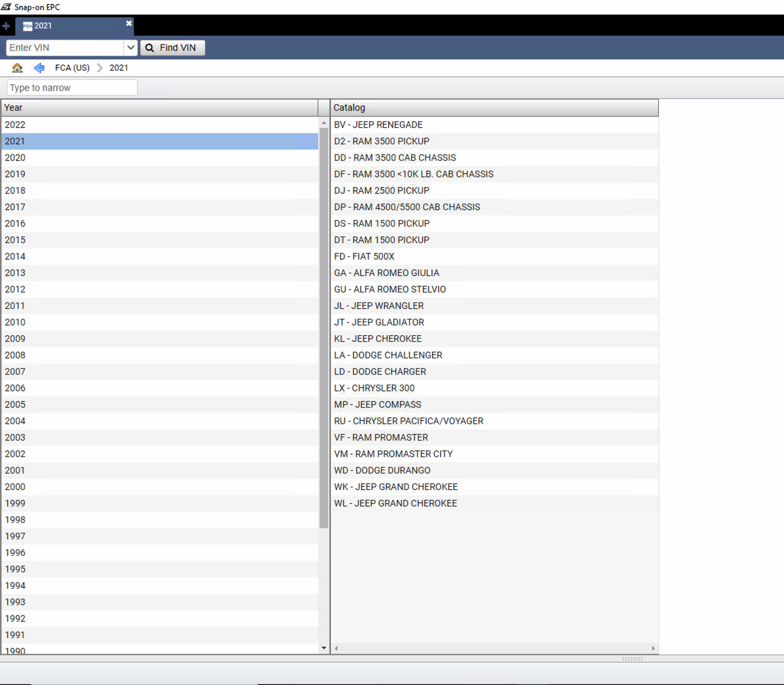Select year 2000
The width and height of the screenshot is (784, 685).
point(159,487)
